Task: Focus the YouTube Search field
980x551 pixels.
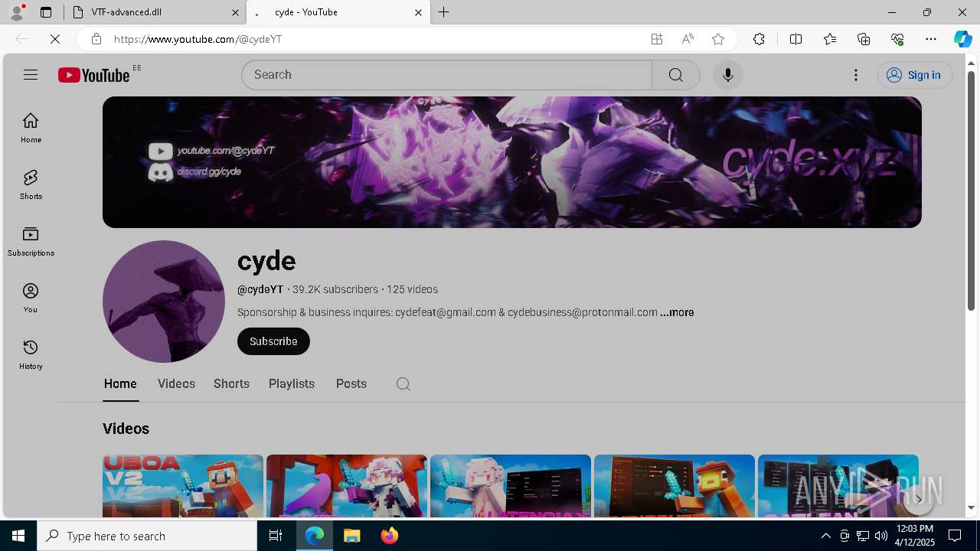Action: click(x=446, y=75)
